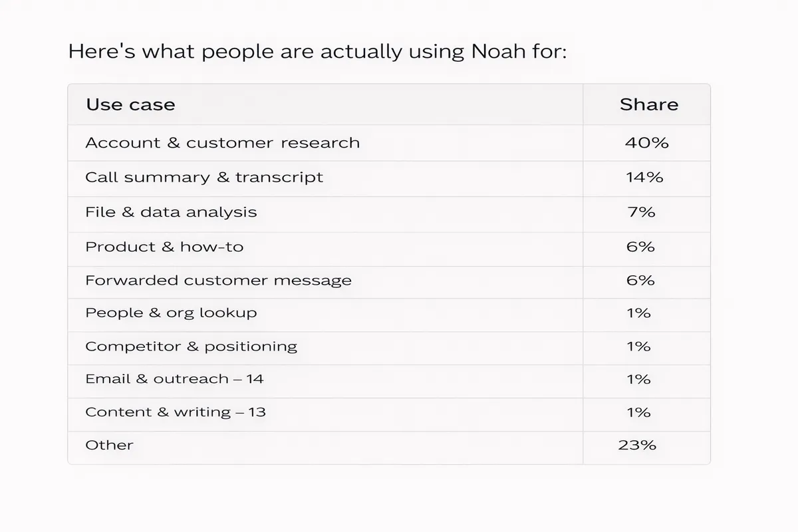
Task: Click the share value for People & org lookup
Action: click(x=638, y=313)
